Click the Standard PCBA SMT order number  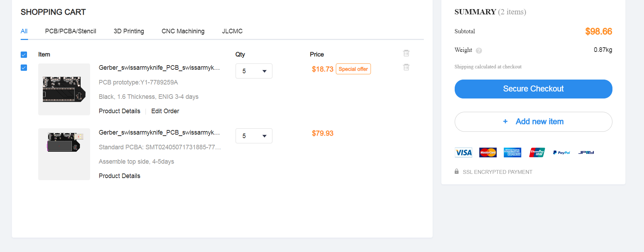tap(160, 147)
